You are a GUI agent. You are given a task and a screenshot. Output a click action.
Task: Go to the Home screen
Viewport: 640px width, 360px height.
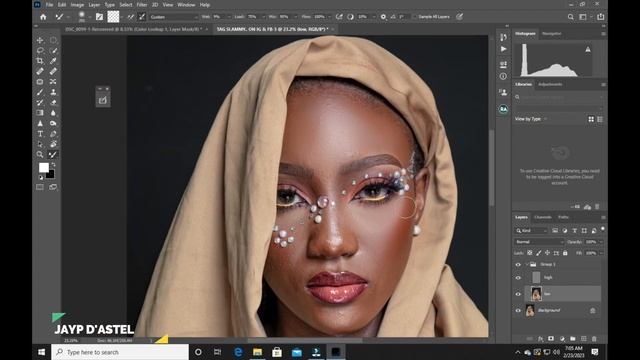coord(43,17)
